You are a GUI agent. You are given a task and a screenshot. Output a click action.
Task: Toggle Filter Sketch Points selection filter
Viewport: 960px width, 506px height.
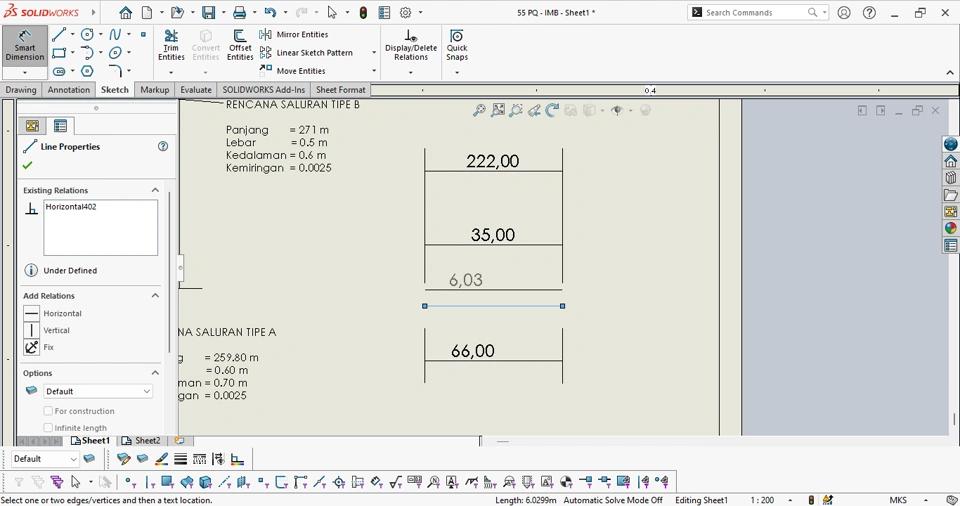coord(263,482)
